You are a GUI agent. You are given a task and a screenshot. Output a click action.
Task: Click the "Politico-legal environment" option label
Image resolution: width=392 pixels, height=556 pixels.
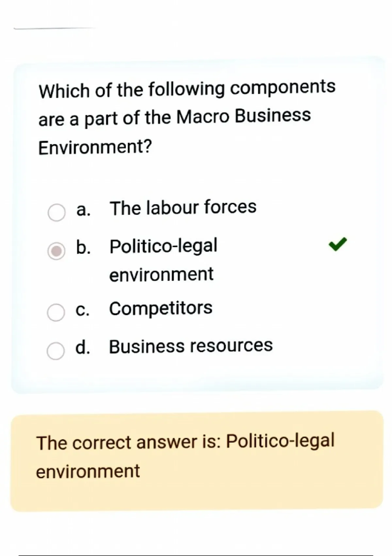163,259
